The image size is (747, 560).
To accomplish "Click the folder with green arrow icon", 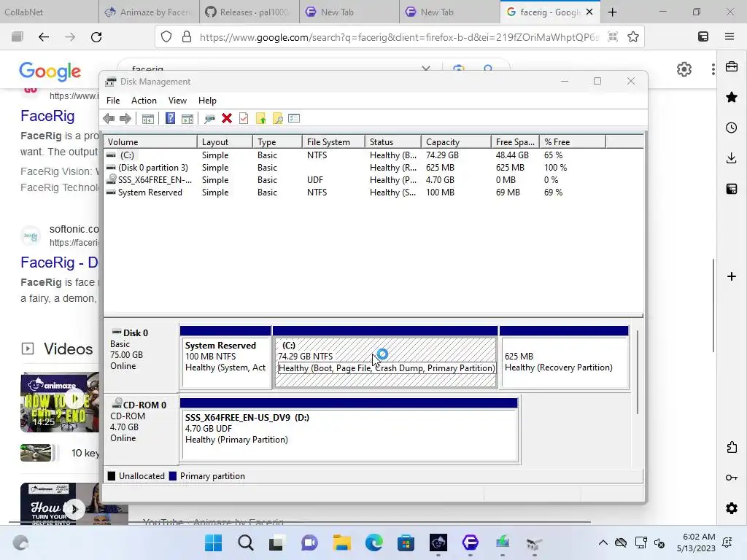I will point(260,119).
